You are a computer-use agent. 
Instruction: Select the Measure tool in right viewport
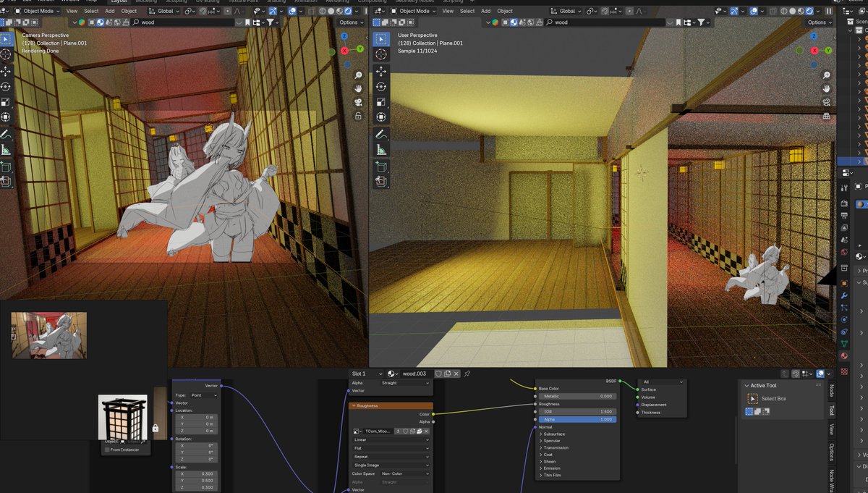click(380, 151)
